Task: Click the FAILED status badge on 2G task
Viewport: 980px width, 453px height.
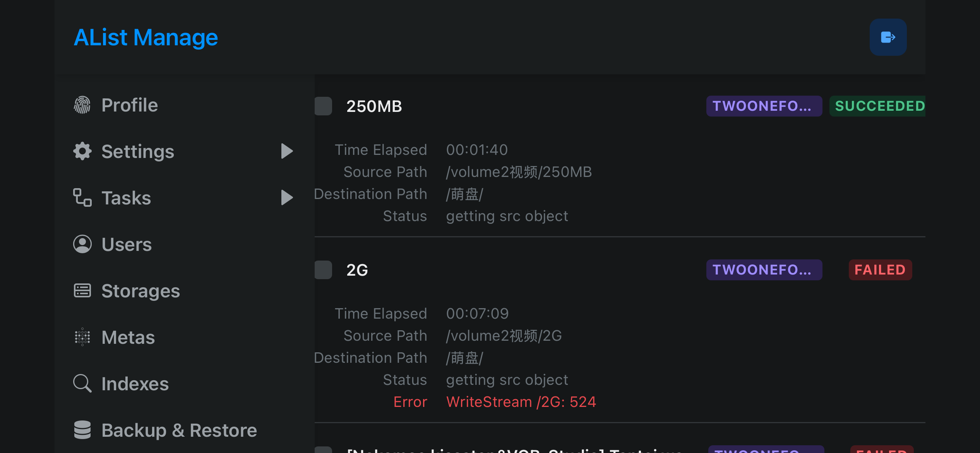Action: (x=880, y=270)
